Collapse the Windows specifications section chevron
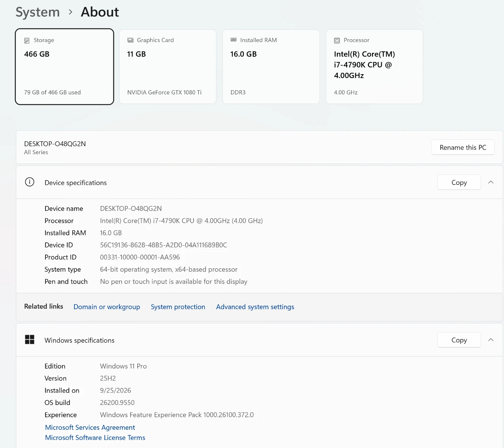 point(491,340)
